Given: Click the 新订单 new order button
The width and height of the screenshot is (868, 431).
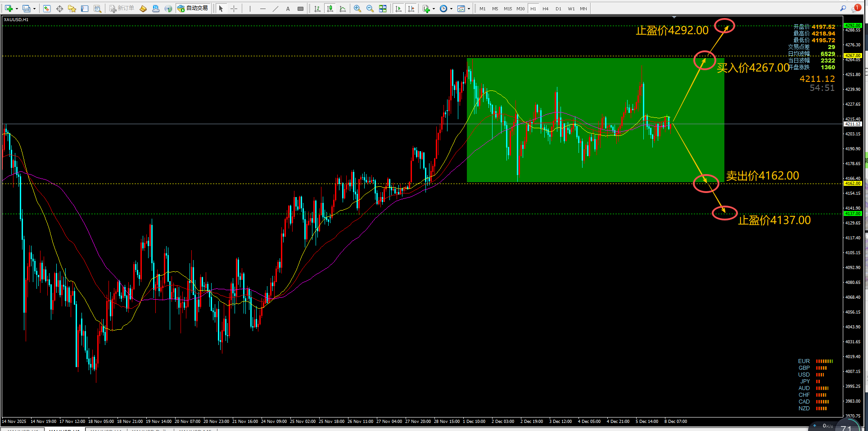Looking at the screenshot, I should coord(122,9).
